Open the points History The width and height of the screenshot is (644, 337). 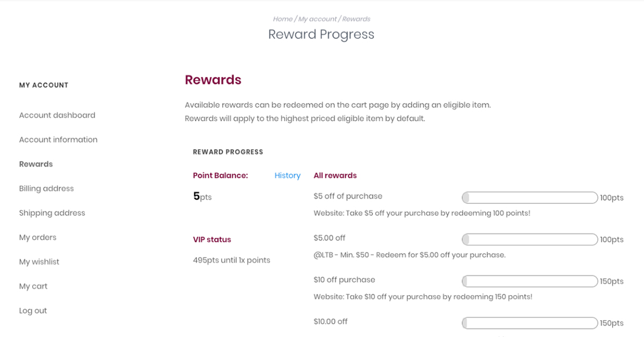tap(287, 175)
